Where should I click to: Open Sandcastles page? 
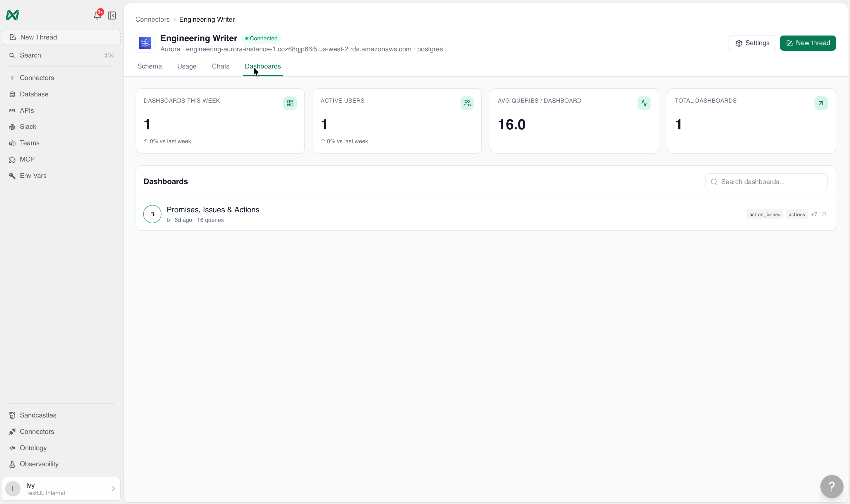tap(38, 415)
